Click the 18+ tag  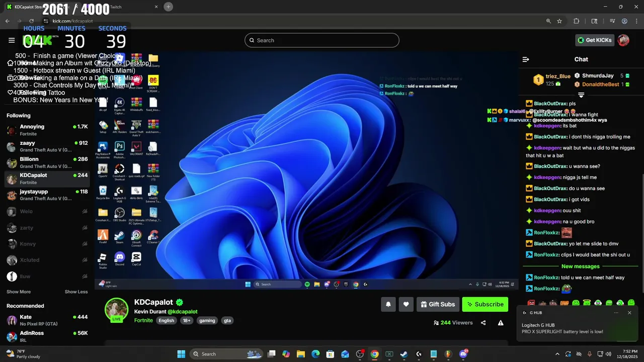pos(187,320)
